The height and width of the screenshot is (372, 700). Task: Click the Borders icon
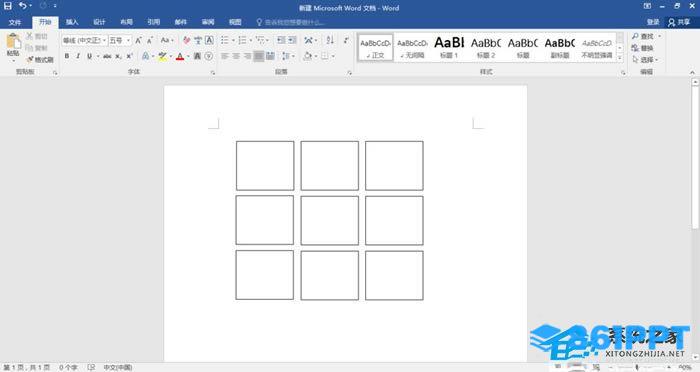325,56
